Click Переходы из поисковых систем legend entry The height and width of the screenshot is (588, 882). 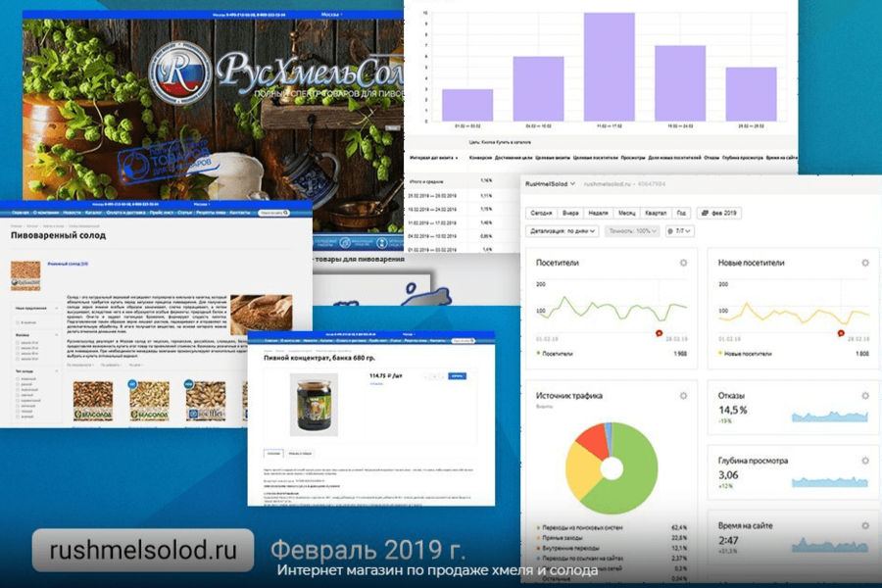click(581, 528)
